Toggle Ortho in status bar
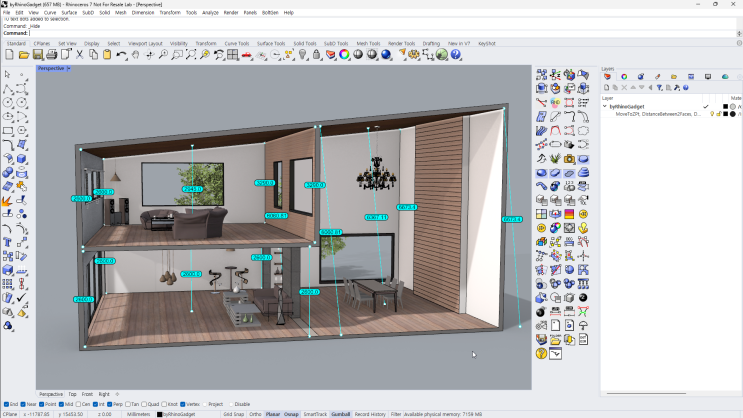This screenshot has width=743, height=418. (255, 414)
